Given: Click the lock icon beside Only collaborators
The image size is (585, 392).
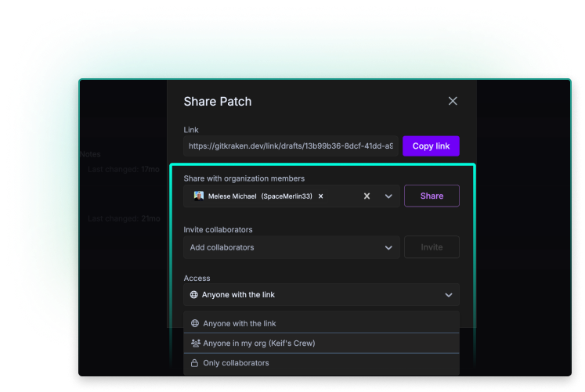Looking at the screenshot, I should (x=194, y=363).
